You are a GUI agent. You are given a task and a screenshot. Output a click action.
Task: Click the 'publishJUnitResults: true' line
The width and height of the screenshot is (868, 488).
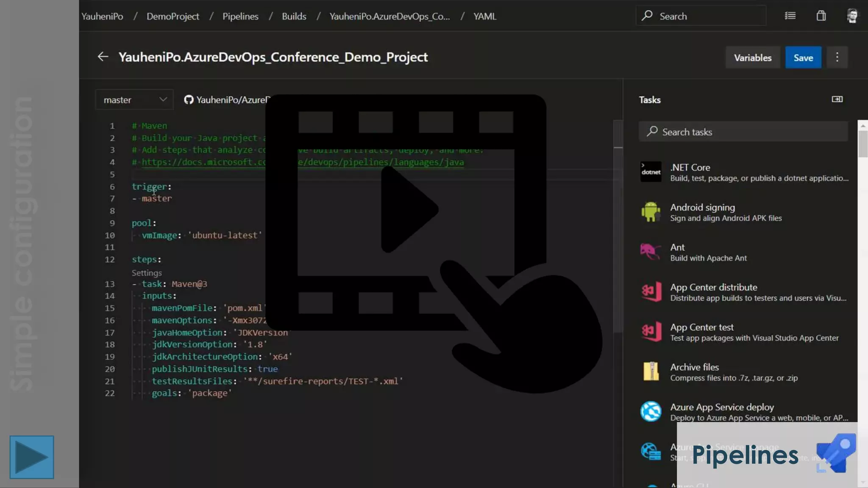[x=214, y=369]
